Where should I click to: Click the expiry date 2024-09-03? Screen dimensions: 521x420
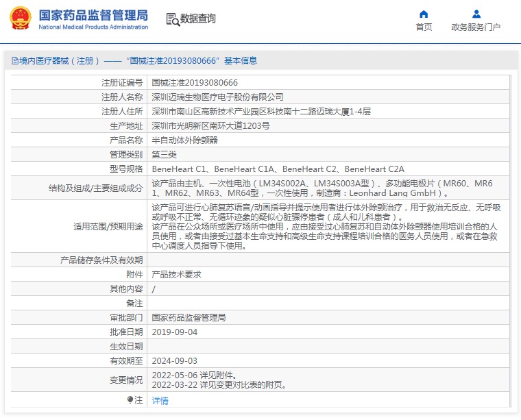(x=174, y=360)
